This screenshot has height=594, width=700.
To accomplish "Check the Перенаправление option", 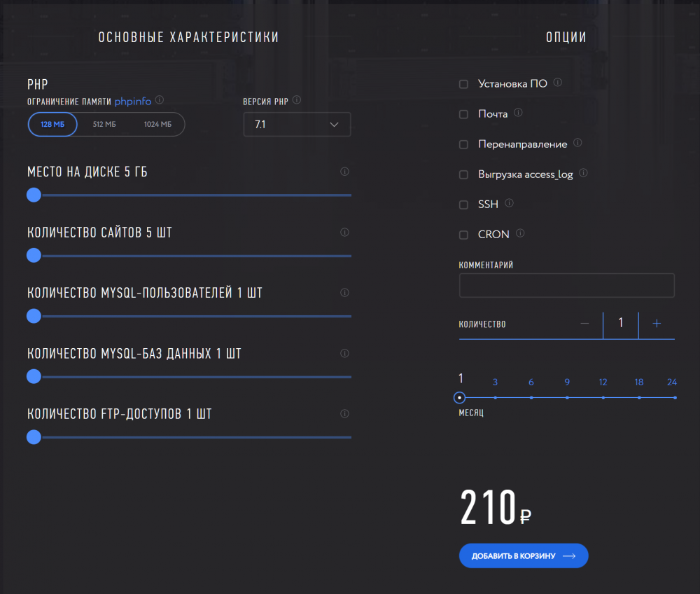I will pos(464,144).
